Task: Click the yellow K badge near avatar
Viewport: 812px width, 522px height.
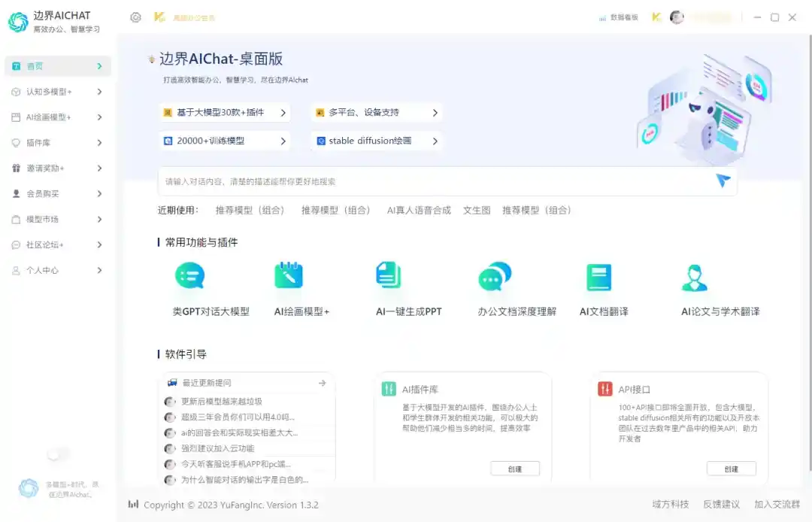Action: tap(656, 17)
